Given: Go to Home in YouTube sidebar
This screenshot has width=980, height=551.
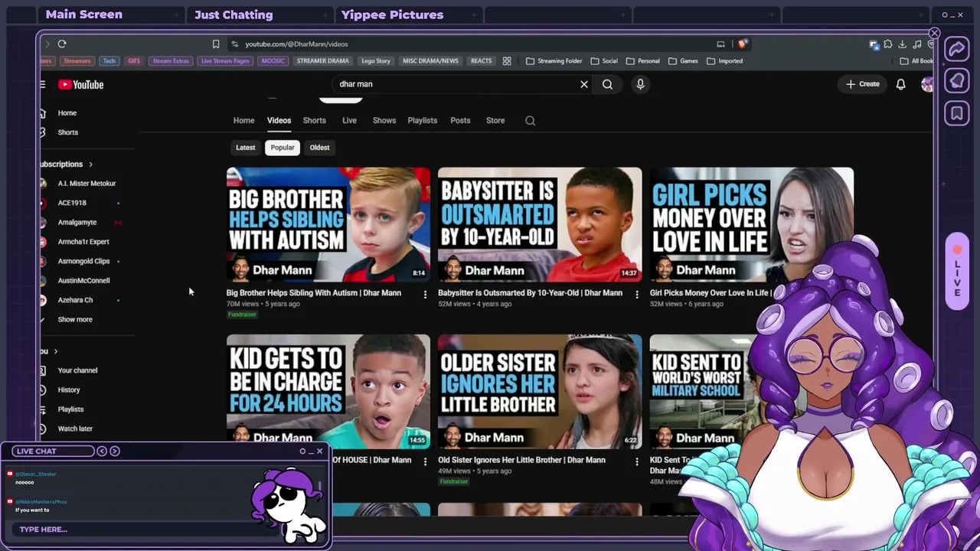Looking at the screenshot, I should pyautogui.click(x=67, y=113).
